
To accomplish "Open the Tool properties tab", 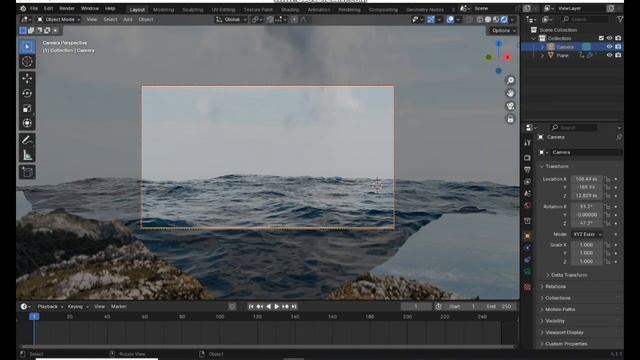I will (x=527, y=143).
